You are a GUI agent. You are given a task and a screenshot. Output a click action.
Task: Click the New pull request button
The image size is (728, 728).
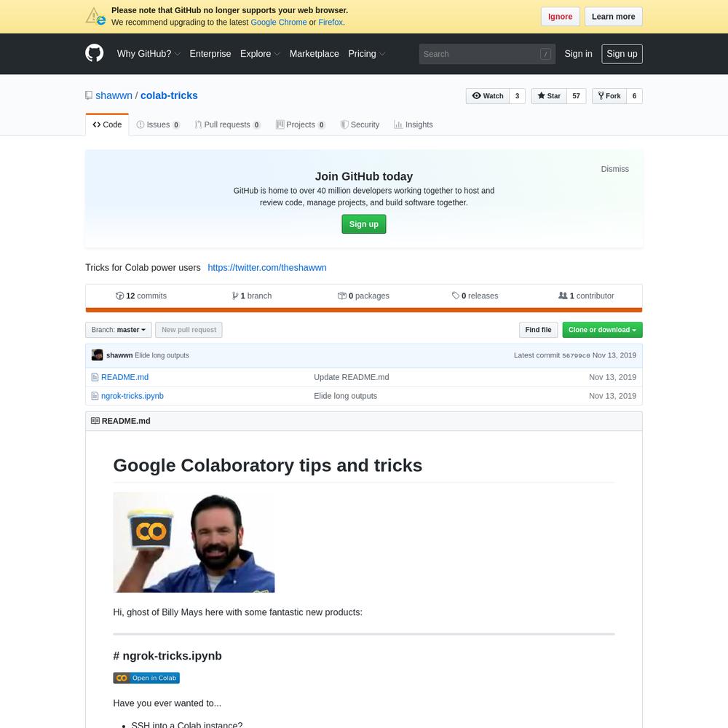[189, 330]
